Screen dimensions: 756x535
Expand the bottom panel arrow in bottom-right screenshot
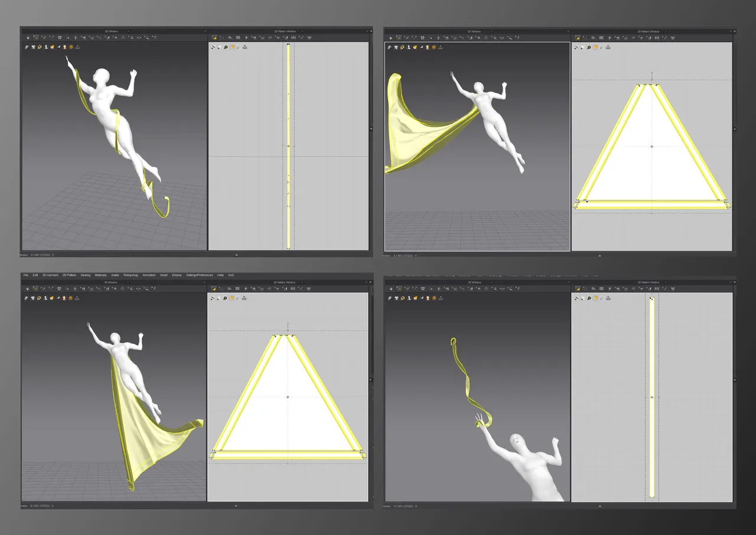(599, 506)
